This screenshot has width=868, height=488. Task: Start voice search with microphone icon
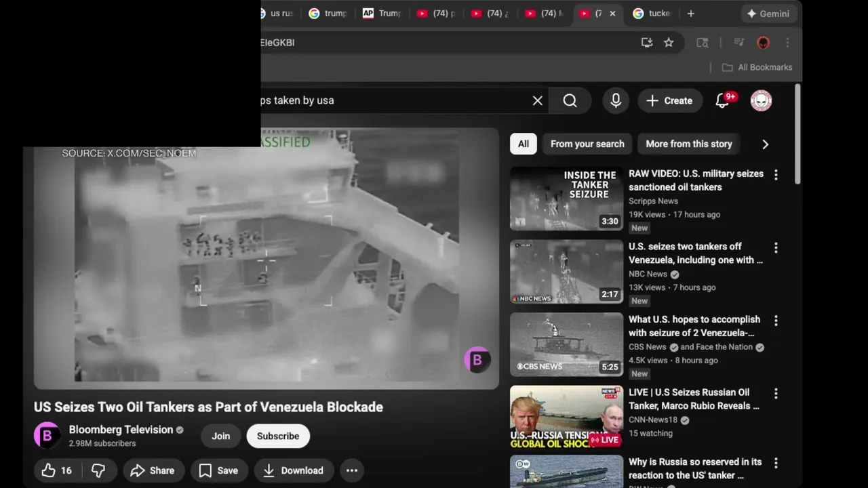[616, 100]
